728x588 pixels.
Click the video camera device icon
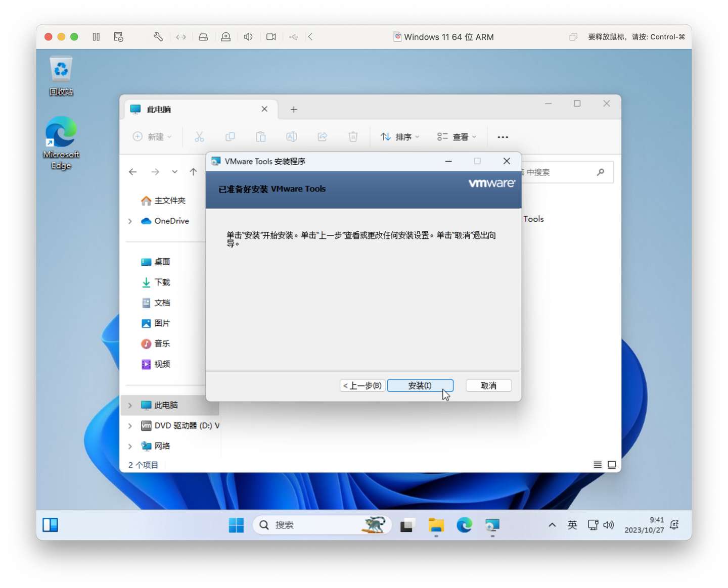tap(271, 37)
